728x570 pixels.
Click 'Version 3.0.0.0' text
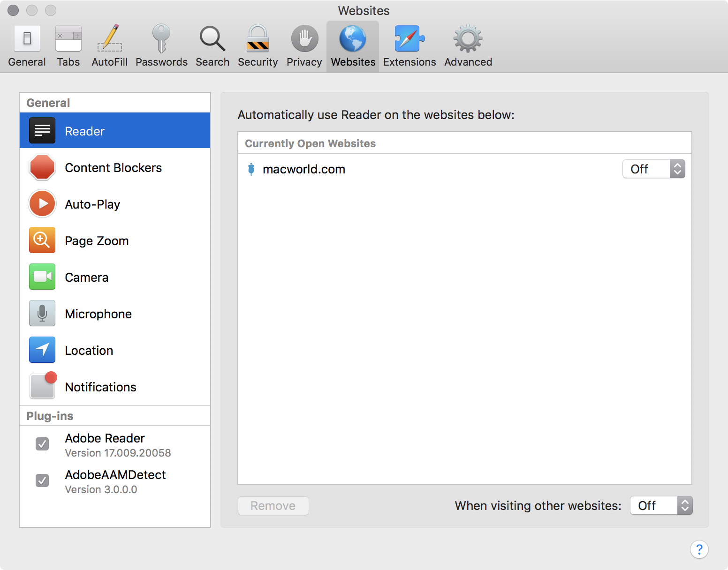pyautogui.click(x=101, y=489)
